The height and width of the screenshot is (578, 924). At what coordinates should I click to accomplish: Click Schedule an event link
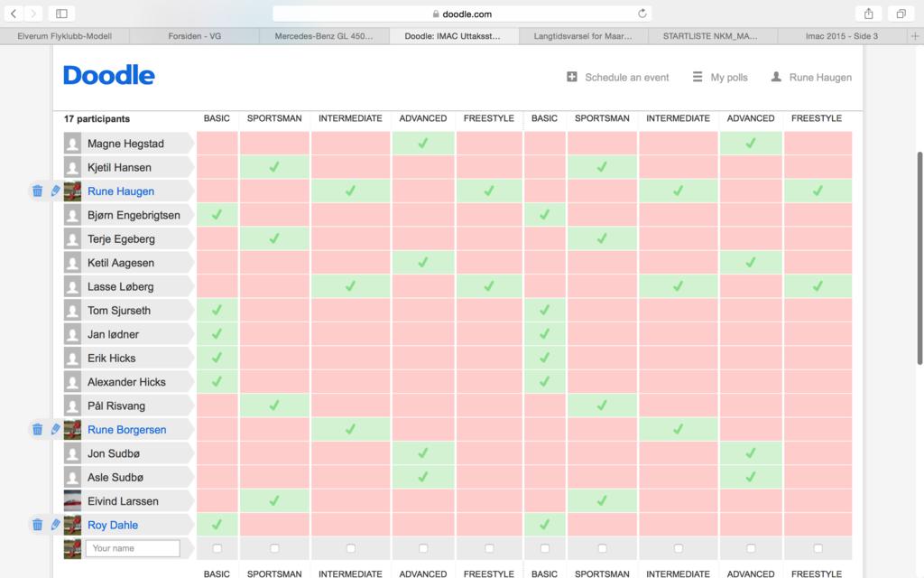pos(618,78)
